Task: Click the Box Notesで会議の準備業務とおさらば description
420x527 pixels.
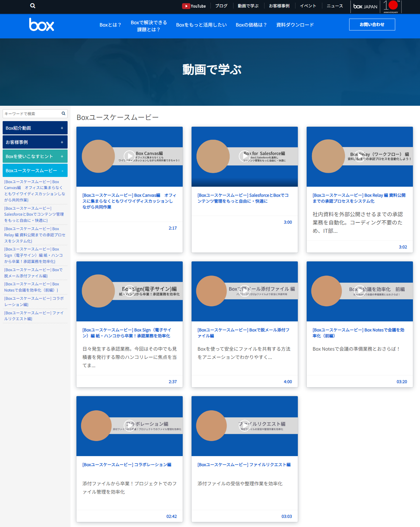Action: (357, 349)
